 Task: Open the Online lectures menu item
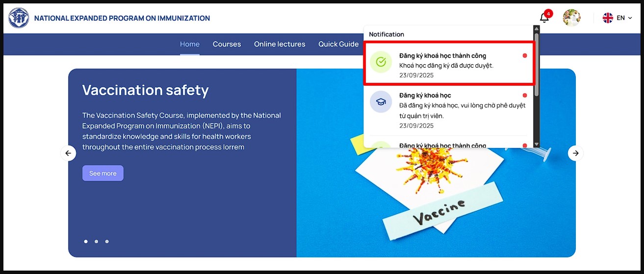(x=280, y=44)
